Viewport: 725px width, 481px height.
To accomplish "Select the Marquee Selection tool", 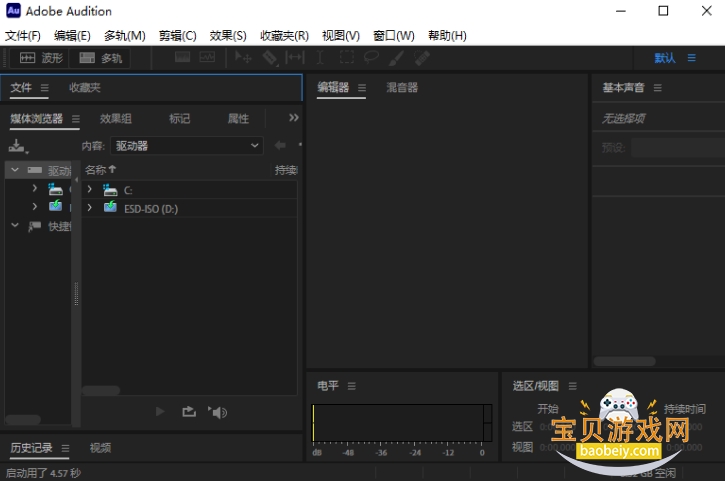I will tap(346, 57).
